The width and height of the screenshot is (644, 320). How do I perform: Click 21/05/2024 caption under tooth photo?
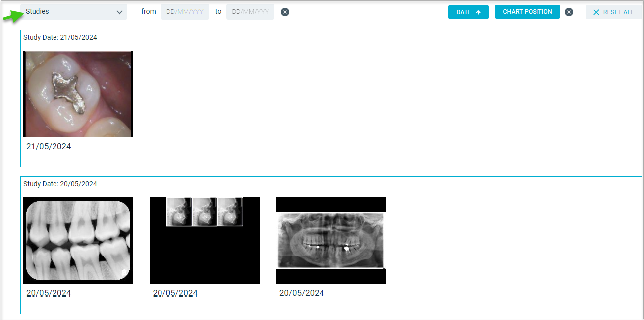(49, 147)
